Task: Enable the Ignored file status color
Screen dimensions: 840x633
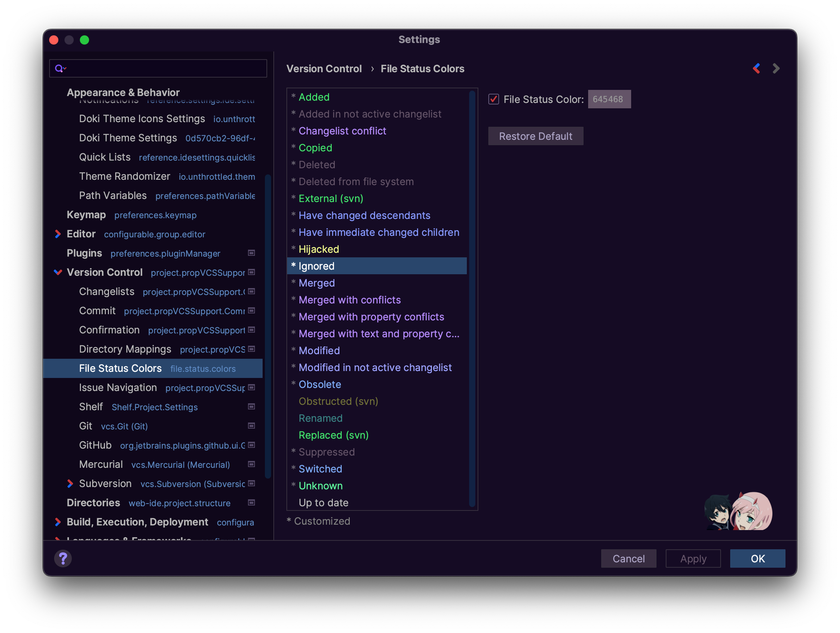Action: pyautogui.click(x=494, y=98)
